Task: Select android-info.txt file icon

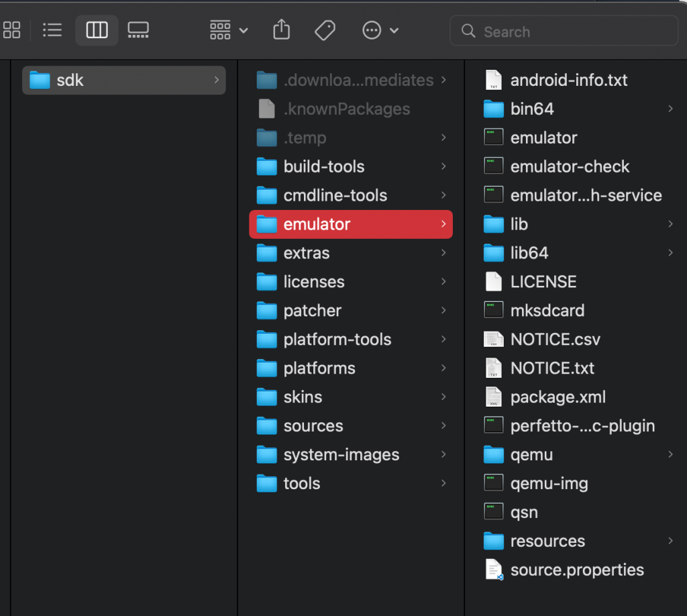Action: point(493,80)
